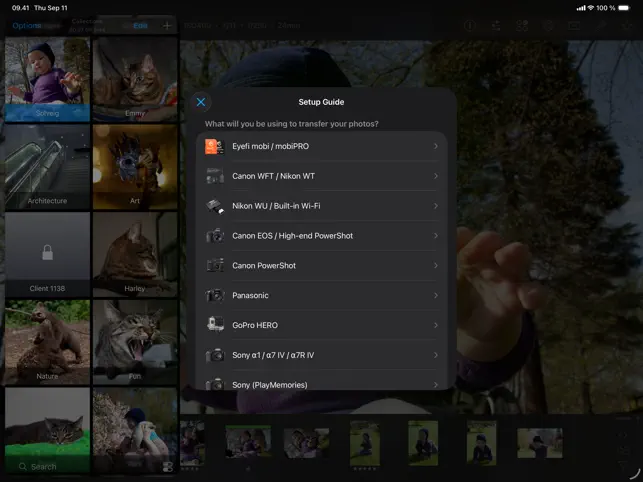Open the Options menu in the sidebar
643x482 pixels.
26,25
